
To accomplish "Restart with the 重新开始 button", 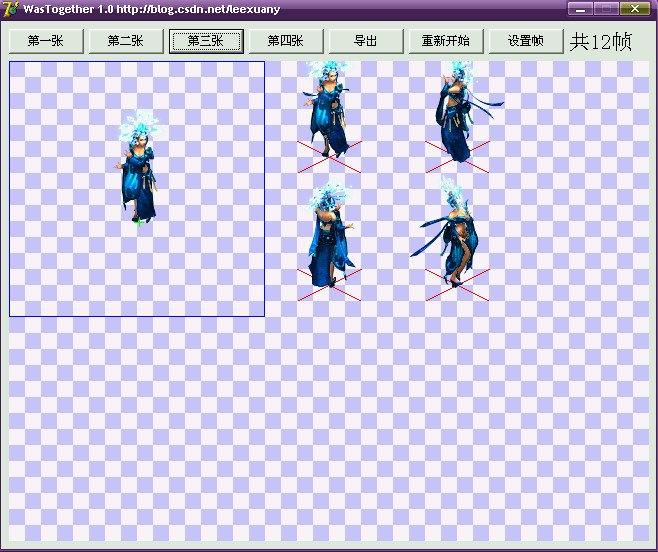I will pyautogui.click(x=446, y=41).
